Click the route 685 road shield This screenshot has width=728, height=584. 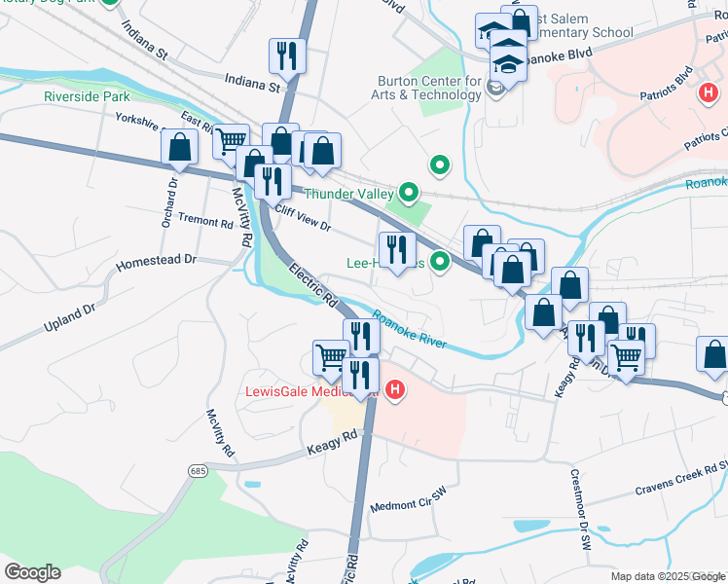(198, 471)
